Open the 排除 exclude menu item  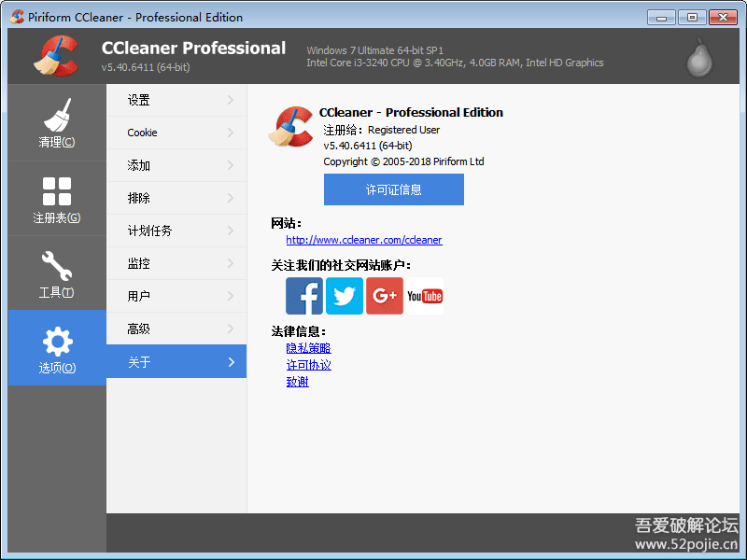pos(176,198)
